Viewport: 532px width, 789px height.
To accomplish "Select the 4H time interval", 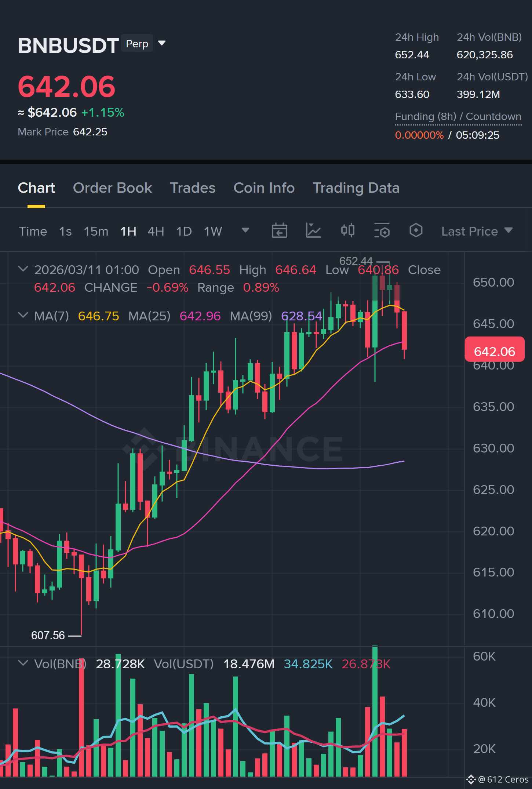I will 156,231.
